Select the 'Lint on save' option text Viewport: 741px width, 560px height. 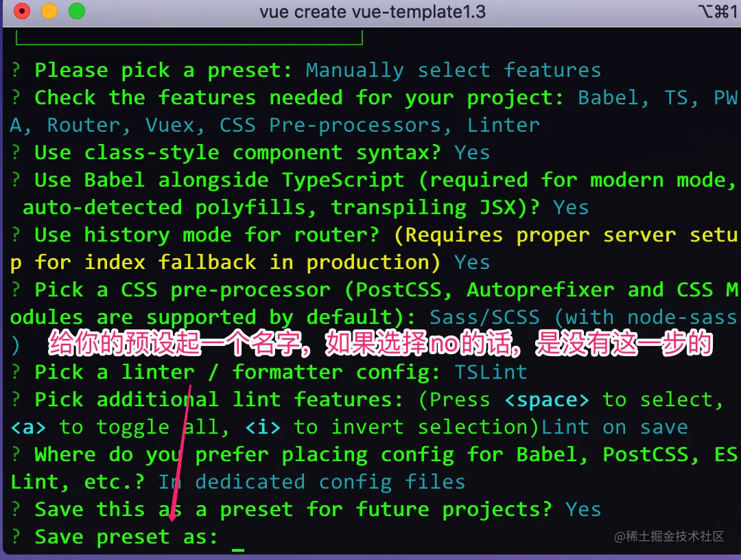tap(614, 428)
